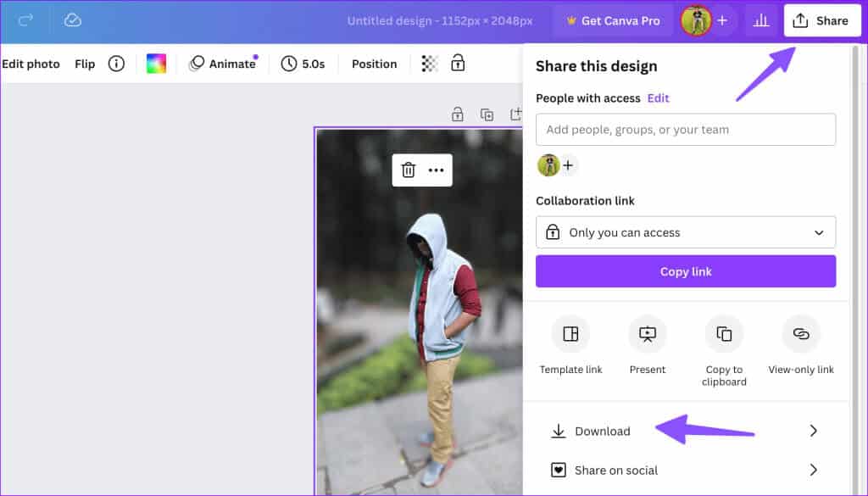
Task: Add people via plus beside panel avatar
Action: [x=569, y=165]
